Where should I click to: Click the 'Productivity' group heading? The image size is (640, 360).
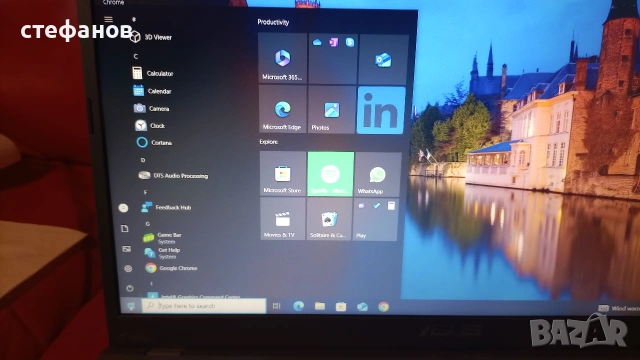pyautogui.click(x=273, y=22)
